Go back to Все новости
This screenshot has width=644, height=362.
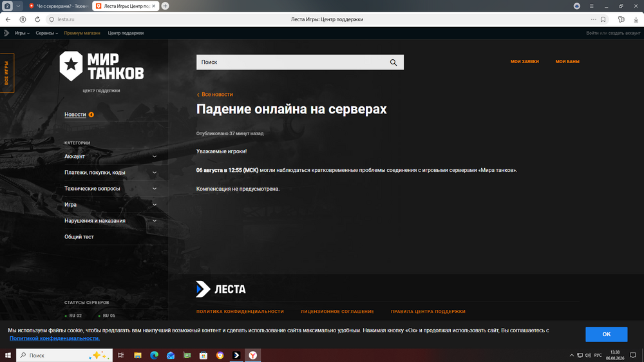coord(215,95)
